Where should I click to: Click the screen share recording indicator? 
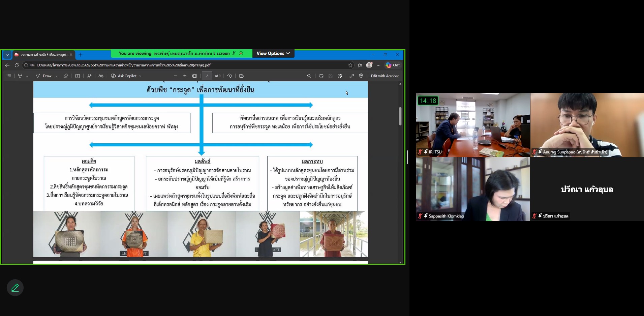pyautogui.click(x=241, y=53)
